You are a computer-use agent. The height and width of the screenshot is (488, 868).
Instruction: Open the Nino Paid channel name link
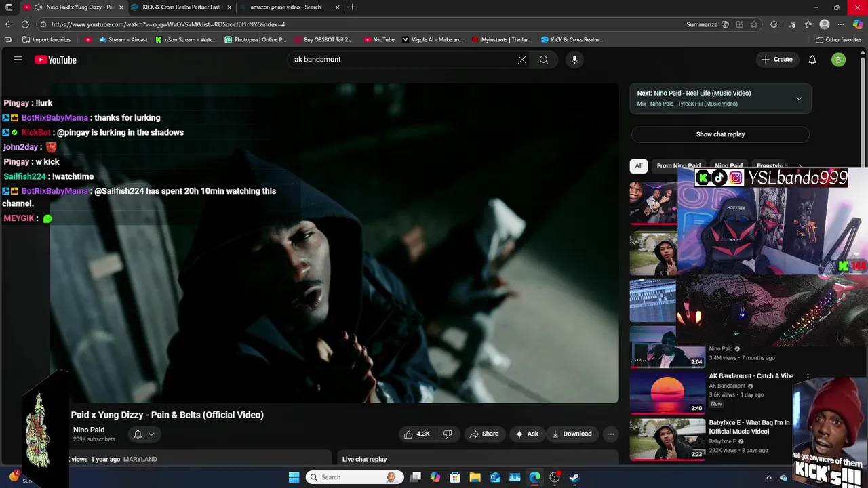[x=89, y=430]
